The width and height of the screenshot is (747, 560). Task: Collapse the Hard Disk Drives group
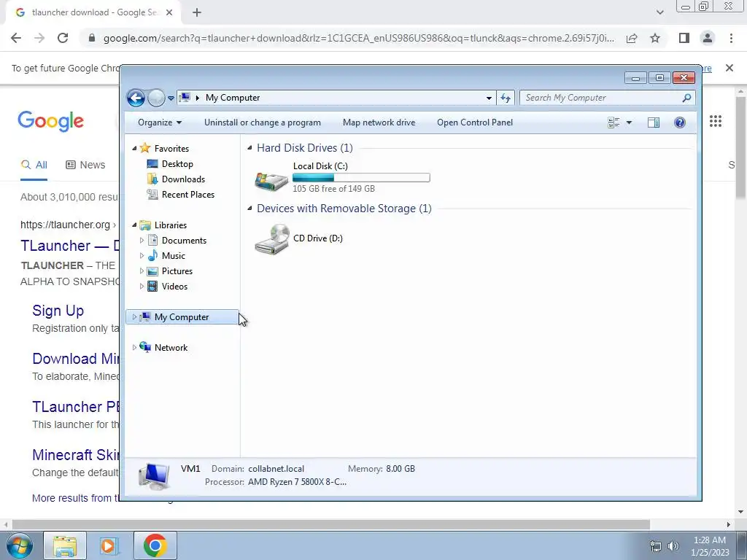point(249,148)
